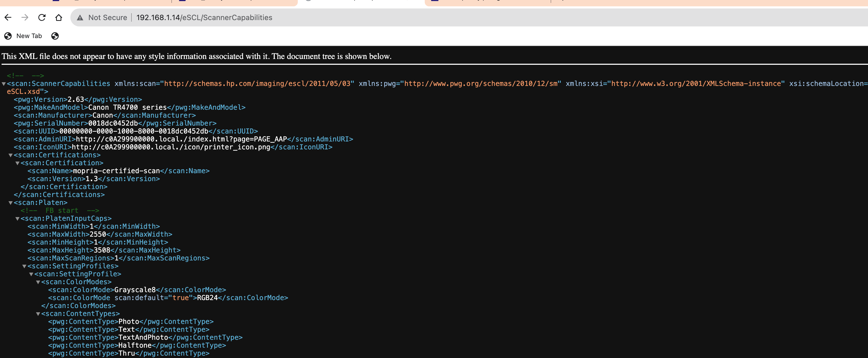Click the Canon TR4700 series value text
Image resolution: width=868 pixels, height=358 pixels.
pos(127,107)
